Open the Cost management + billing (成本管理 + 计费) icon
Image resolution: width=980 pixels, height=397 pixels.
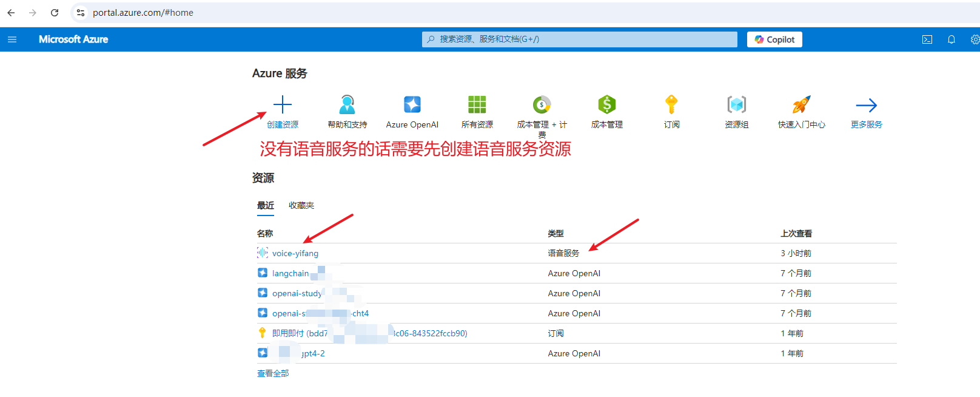click(542, 104)
